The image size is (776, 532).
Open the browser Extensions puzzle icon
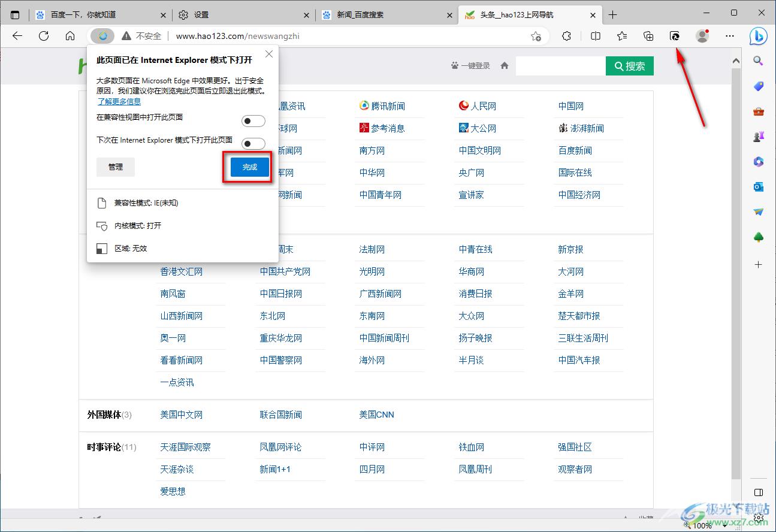point(566,36)
